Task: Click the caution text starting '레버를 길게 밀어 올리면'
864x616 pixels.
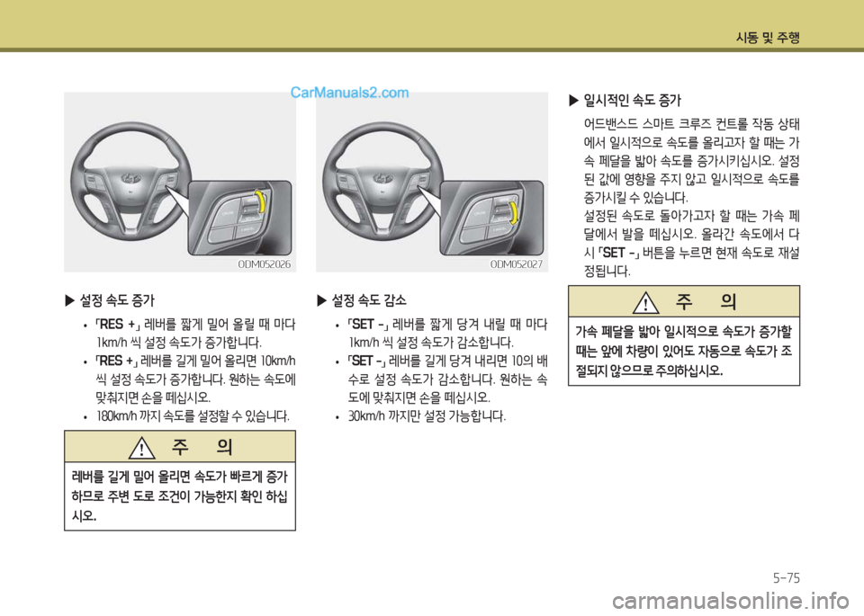Action: tap(180, 496)
